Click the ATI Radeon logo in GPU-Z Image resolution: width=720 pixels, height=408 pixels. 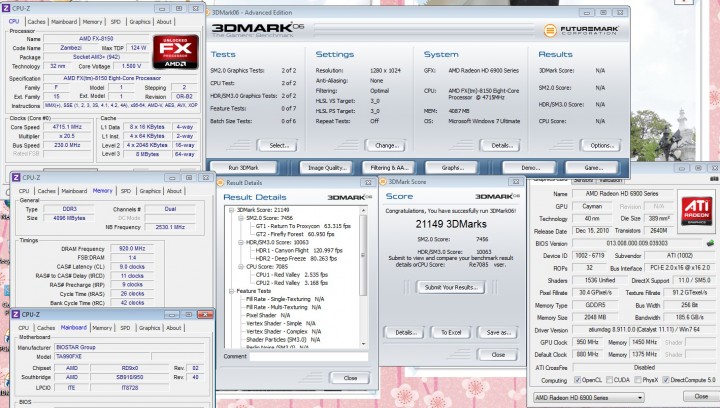(696, 211)
